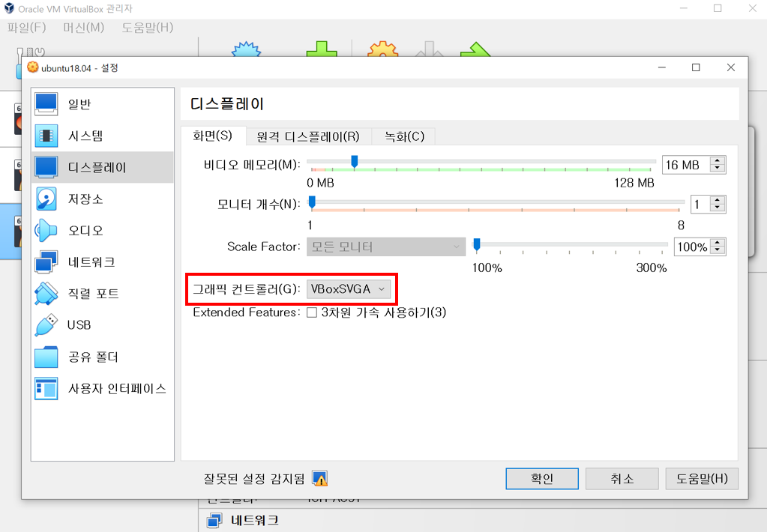Image resolution: width=767 pixels, height=532 pixels.
Task: Increase scale factor percentage with up arrow
Action: [718, 243]
